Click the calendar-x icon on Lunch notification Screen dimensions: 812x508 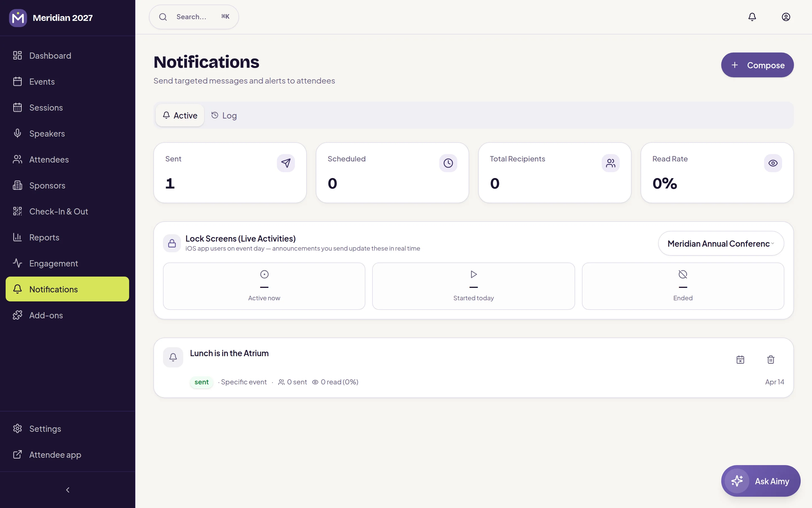(740, 360)
